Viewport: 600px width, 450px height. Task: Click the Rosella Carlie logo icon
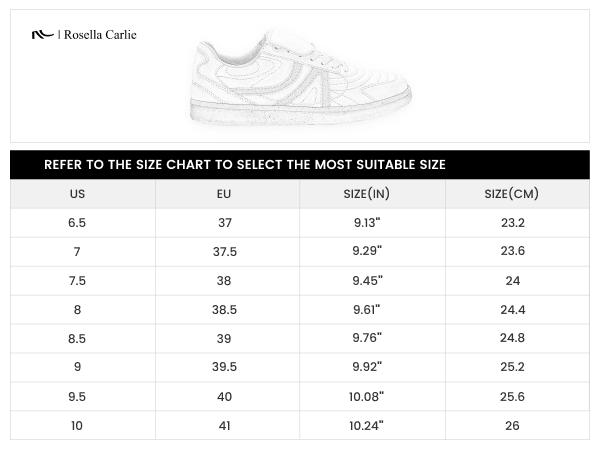[43, 34]
